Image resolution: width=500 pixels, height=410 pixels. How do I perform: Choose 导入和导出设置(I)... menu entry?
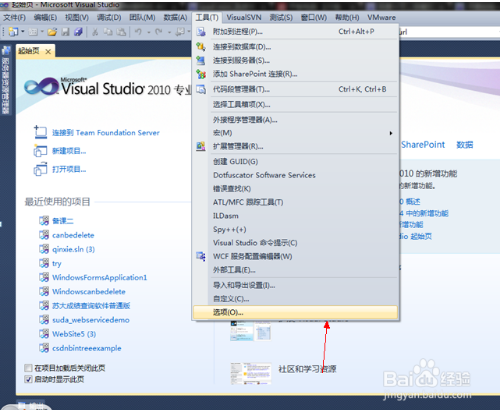(295, 285)
